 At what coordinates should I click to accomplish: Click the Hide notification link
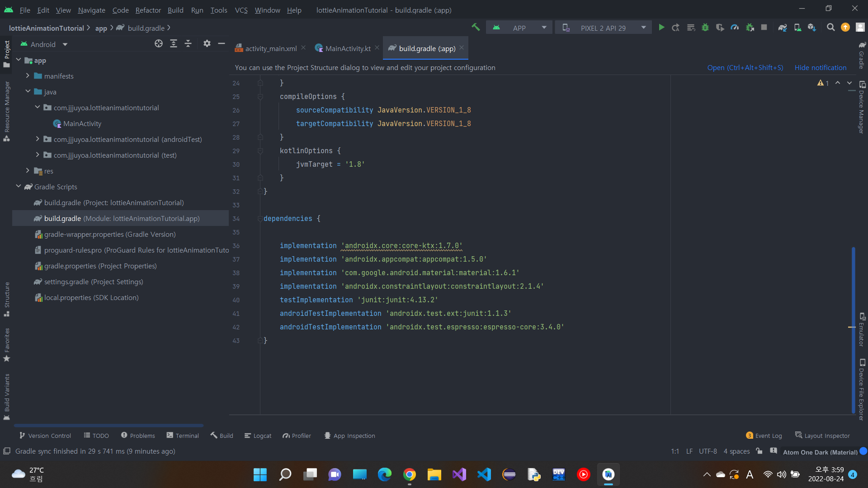[x=820, y=67]
